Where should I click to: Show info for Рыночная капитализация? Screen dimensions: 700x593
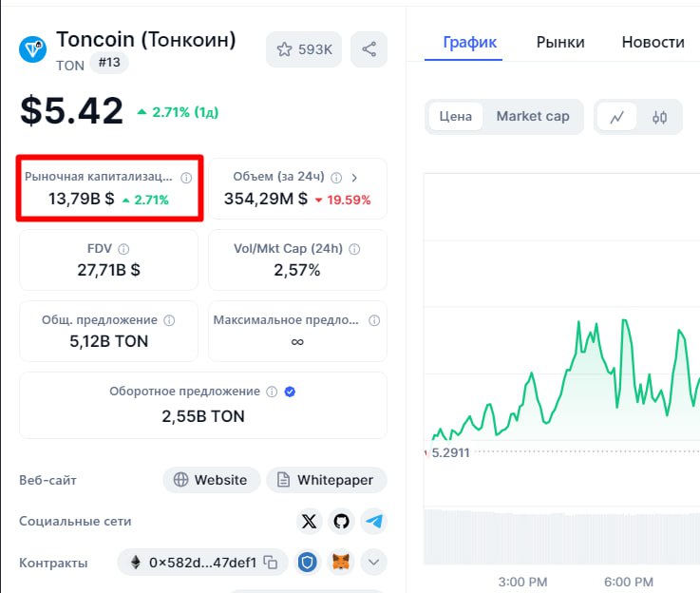pos(186,178)
